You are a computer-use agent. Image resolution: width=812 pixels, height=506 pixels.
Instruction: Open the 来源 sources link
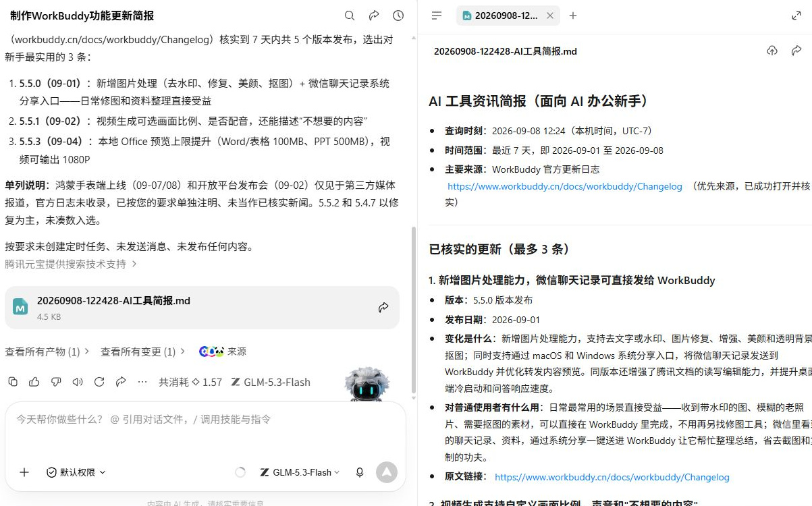coord(223,352)
